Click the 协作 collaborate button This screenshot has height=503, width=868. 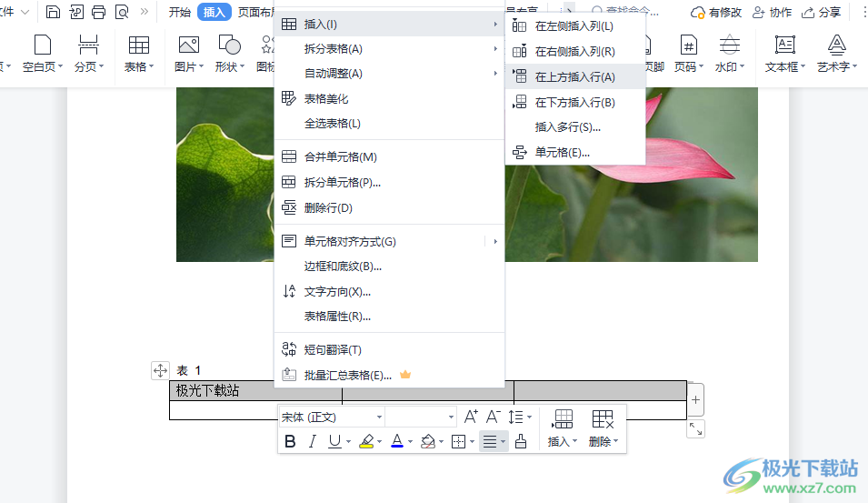(x=773, y=12)
